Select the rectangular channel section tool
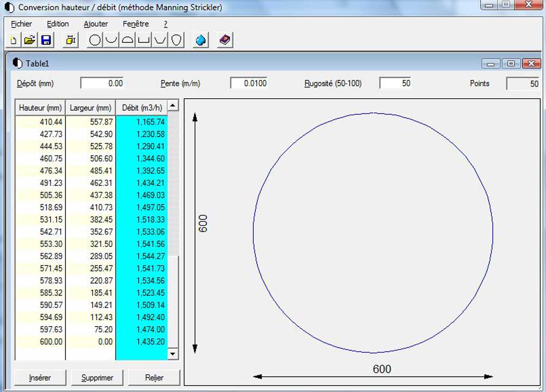 click(144, 40)
